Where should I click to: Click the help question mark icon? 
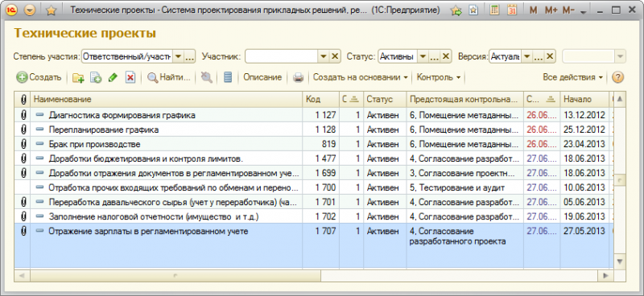(x=617, y=77)
